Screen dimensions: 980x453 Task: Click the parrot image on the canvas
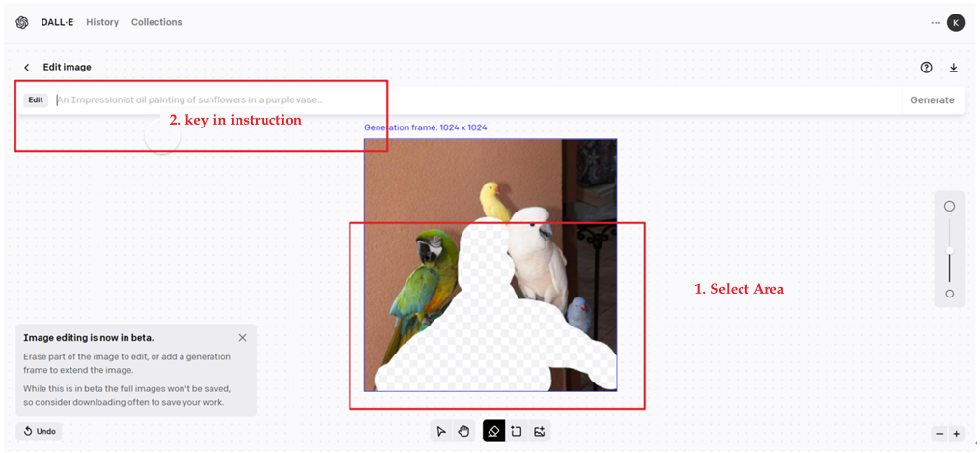[x=490, y=265]
